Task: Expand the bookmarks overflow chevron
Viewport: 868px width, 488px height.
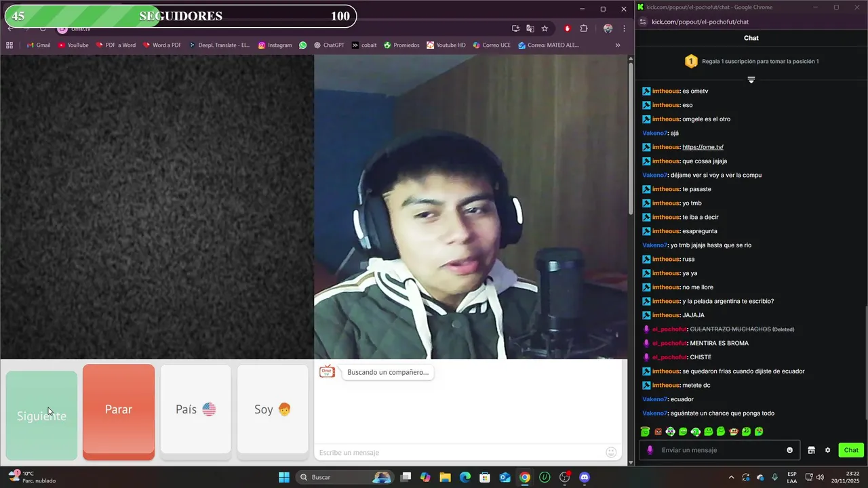Action: (618, 45)
